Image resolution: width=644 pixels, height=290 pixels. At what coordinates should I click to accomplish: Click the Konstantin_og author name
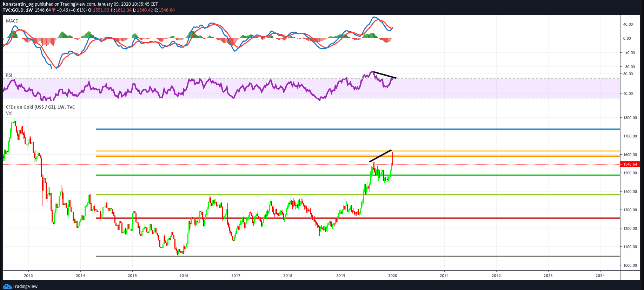click(x=18, y=4)
